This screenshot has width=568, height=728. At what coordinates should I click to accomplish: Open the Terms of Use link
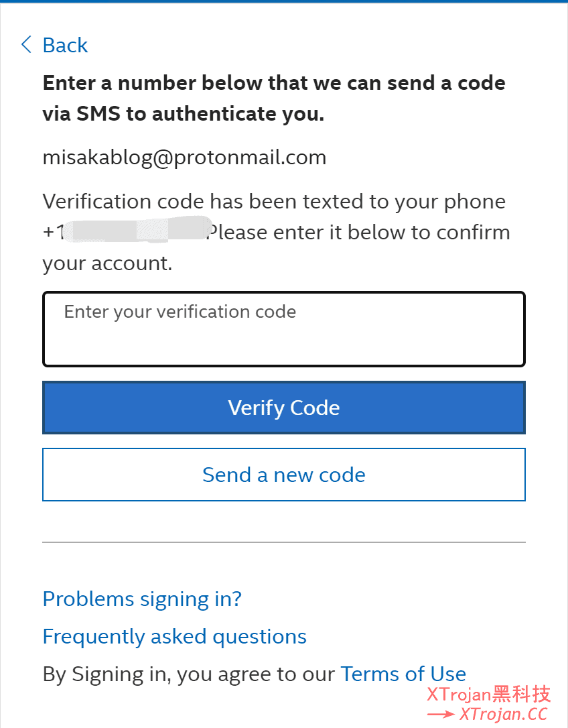[x=403, y=674]
